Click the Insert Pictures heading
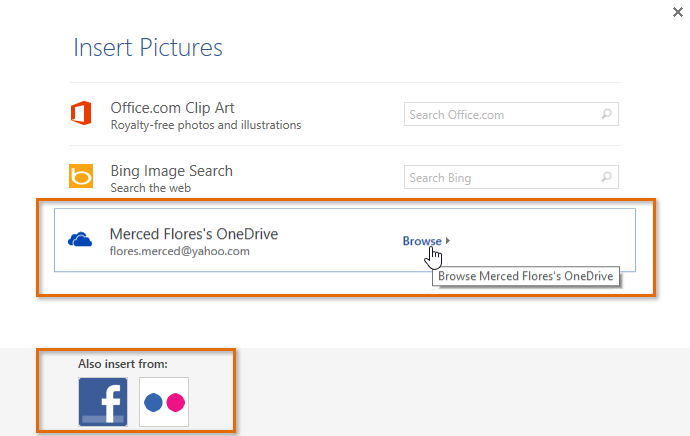This screenshot has width=690, height=436. point(148,47)
